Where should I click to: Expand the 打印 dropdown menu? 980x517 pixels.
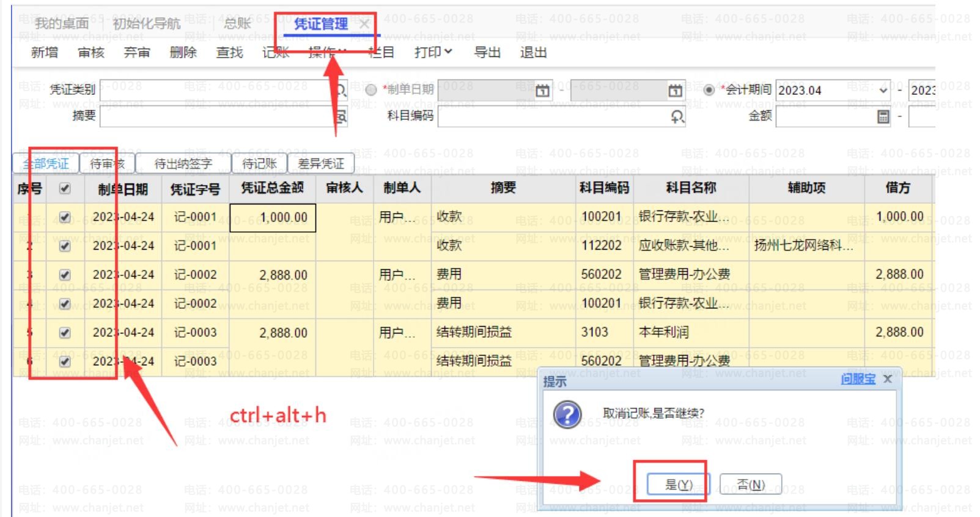(433, 53)
